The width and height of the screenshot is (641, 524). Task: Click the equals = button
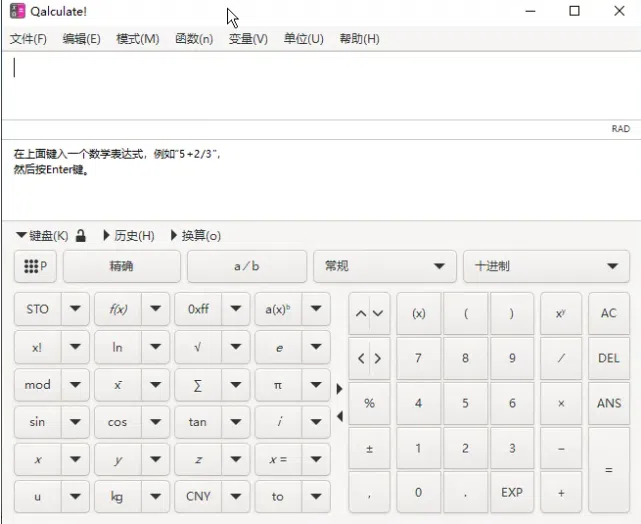[x=609, y=470]
